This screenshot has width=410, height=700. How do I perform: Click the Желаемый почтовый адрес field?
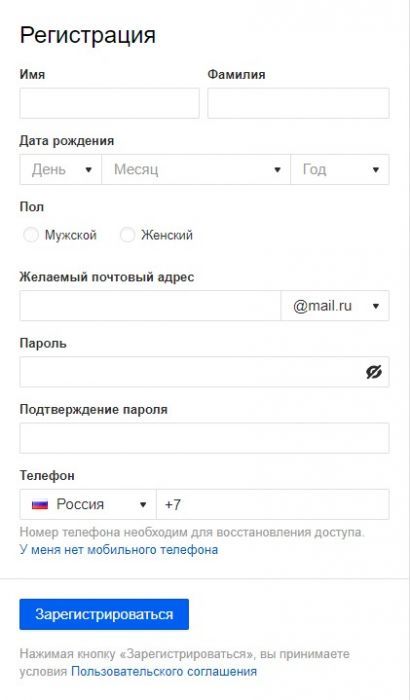point(150,306)
